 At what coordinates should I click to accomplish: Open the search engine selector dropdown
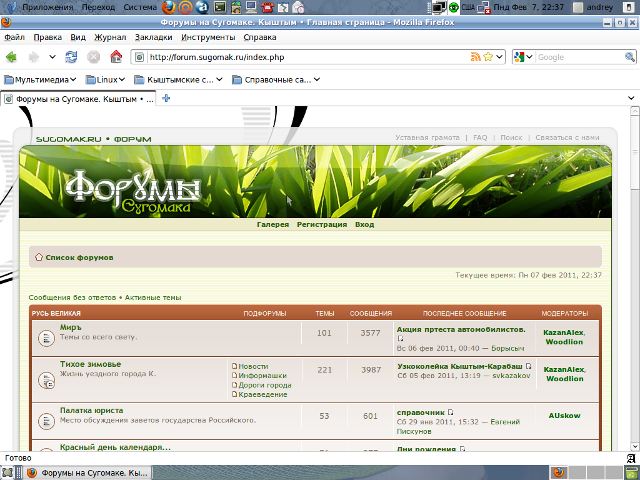tap(523, 57)
